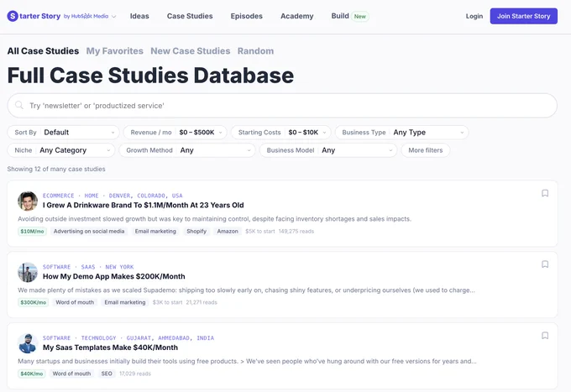Viewport: 571px width, 392px height.
Task: Switch to All Case Studies tab
Action: pyautogui.click(x=43, y=51)
